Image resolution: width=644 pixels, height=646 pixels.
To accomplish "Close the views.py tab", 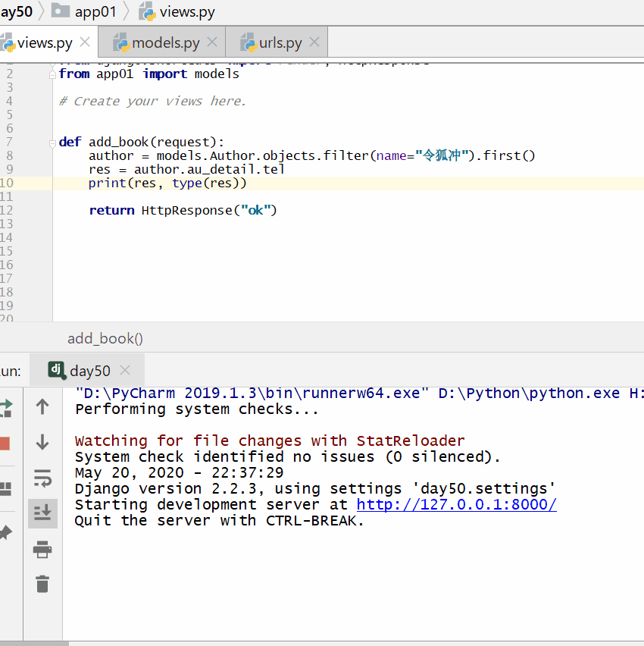I will (86, 42).
